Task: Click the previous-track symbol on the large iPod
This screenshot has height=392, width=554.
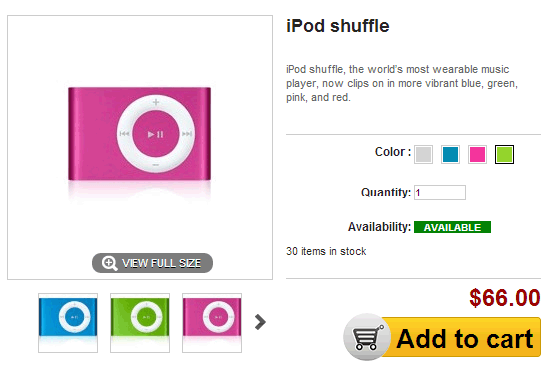Action: click(x=124, y=134)
